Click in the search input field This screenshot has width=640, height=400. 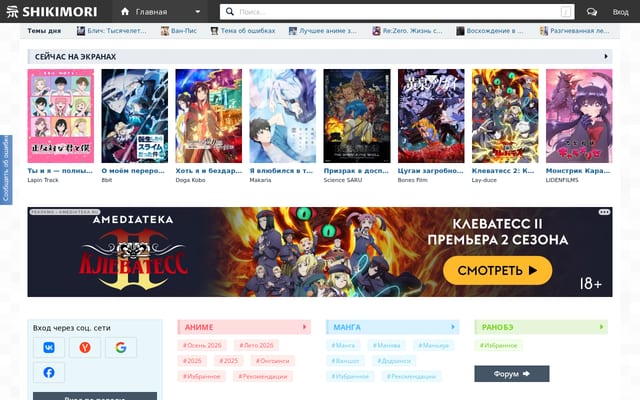point(397,12)
